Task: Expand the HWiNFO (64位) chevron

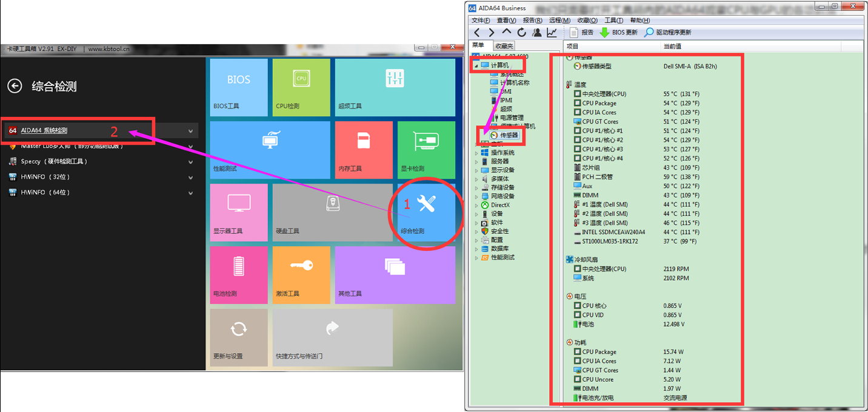Action: (191, 193)
